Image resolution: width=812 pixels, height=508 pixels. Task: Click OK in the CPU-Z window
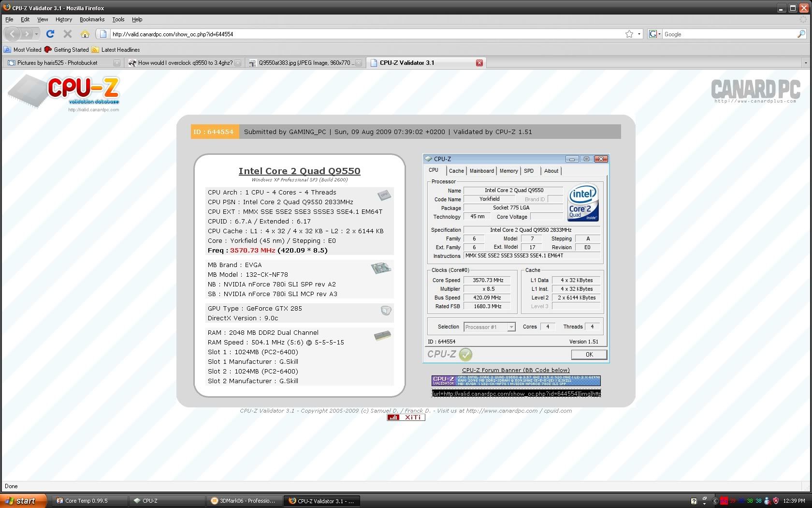point(589,355)
